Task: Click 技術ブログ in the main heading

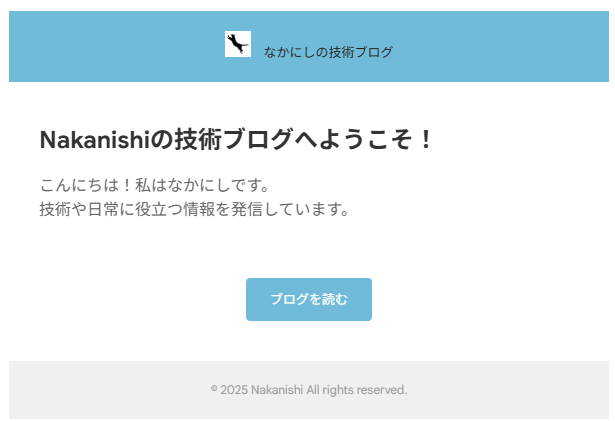Action: pyautogui.click(x=234, y=139)
